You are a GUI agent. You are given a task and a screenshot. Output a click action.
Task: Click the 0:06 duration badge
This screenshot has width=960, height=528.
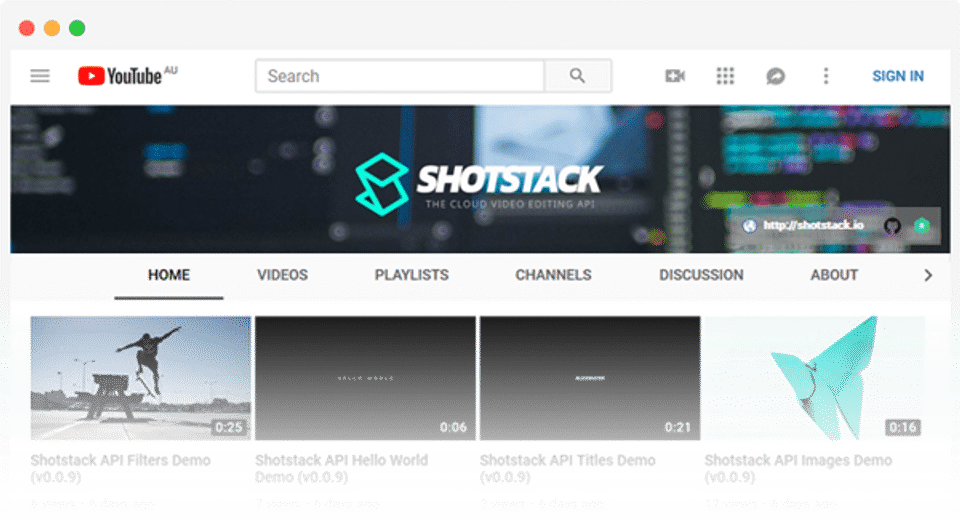click(x=454, y=428)
